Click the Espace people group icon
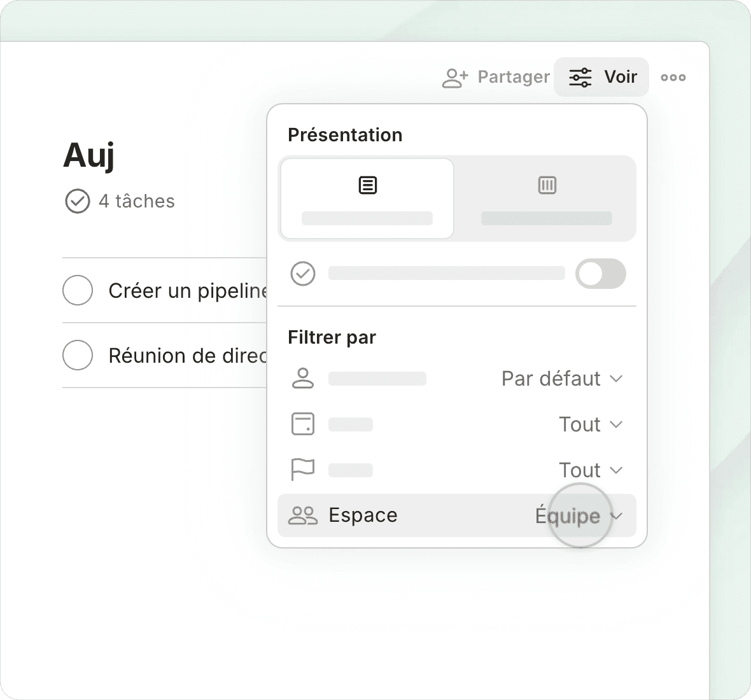 pyautogui.click(x=303, y=515)
